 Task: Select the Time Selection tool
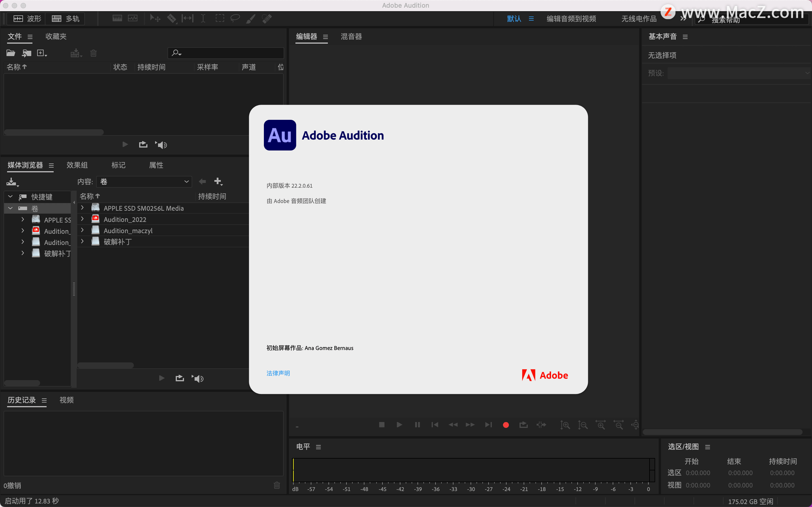pos(203,18)
